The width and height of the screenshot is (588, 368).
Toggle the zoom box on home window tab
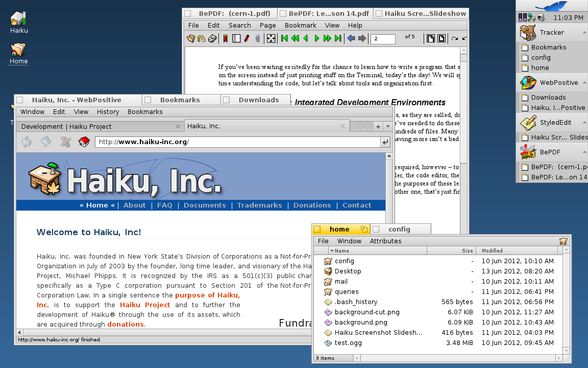coord(364,229)
